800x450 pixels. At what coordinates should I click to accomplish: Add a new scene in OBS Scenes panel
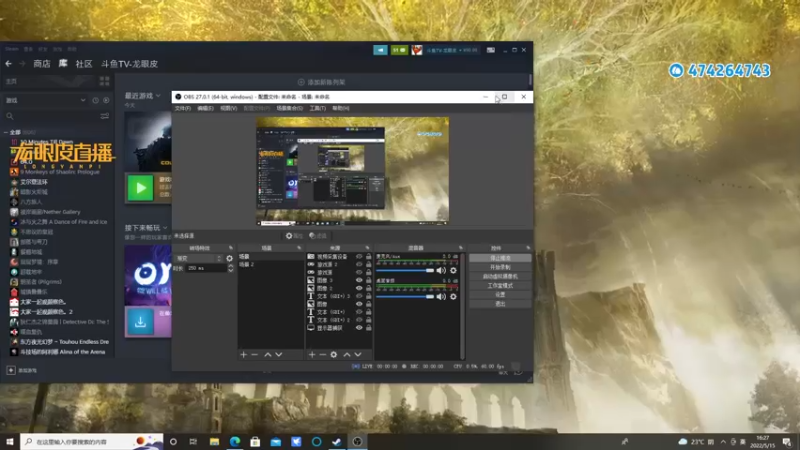(243, 355)
